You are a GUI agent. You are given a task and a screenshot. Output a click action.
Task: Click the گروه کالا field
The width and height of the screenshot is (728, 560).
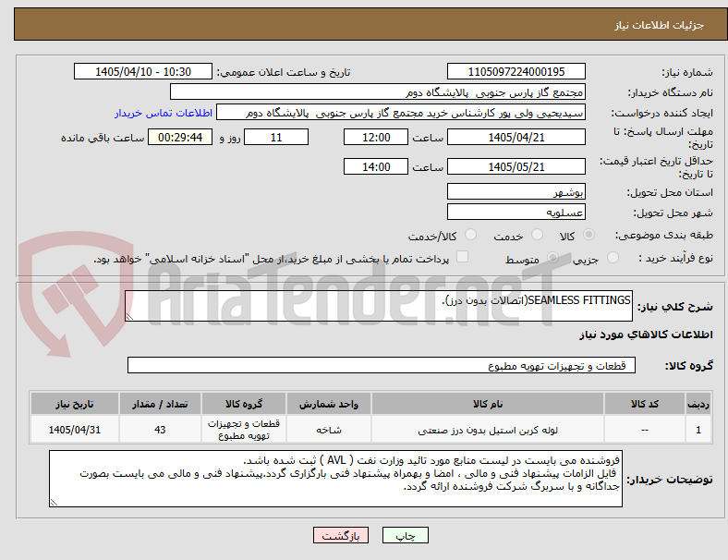[382, 365]
